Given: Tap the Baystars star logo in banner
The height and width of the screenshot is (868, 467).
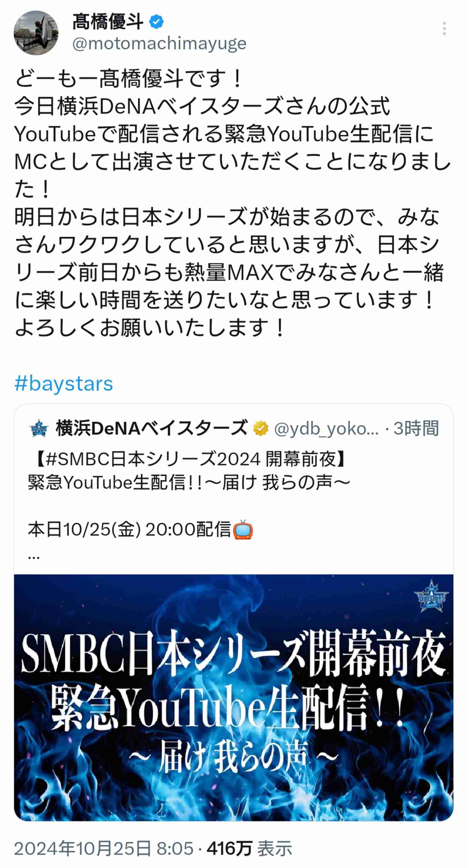Looking at the screenshot, I should [431, 597].
